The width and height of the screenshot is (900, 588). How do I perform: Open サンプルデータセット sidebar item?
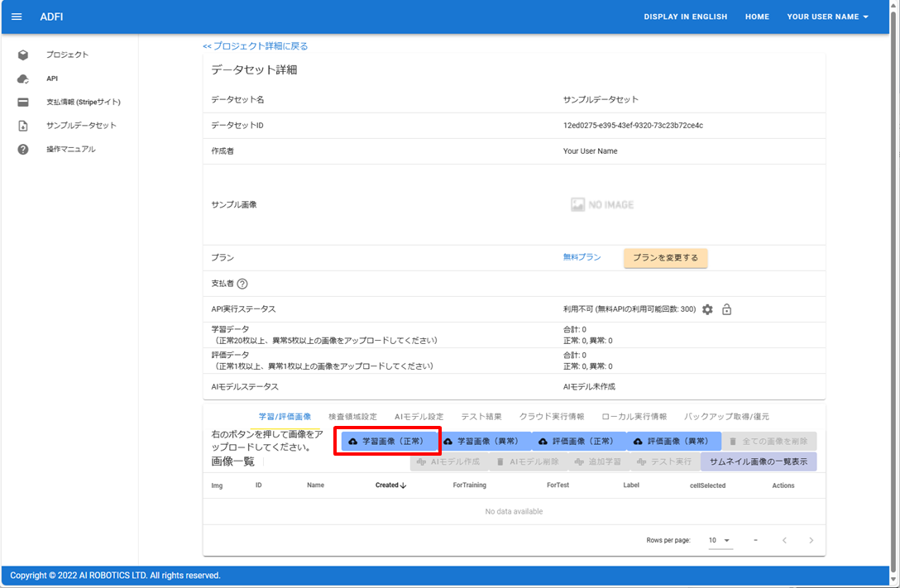(x=82, y=126)
